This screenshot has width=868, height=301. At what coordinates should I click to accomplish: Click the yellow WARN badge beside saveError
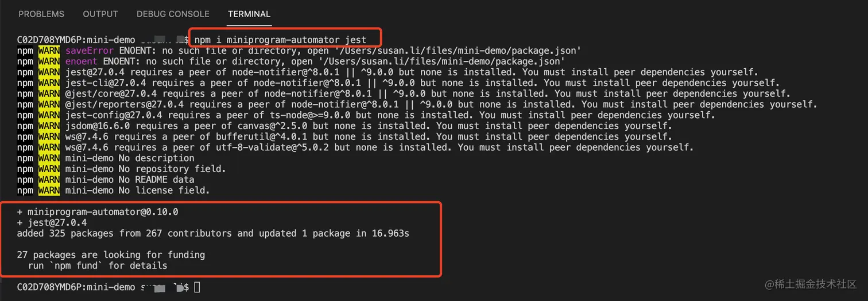click(x=49, y=50)
